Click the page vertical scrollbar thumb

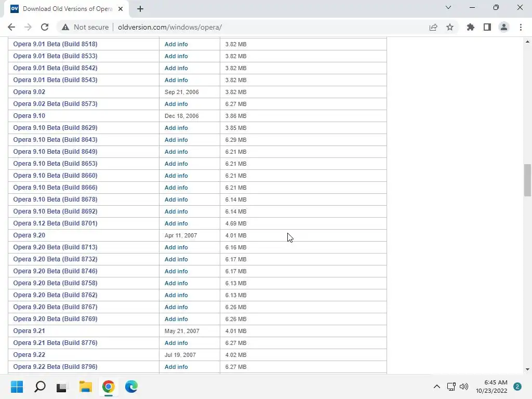(x=527, y=180)
